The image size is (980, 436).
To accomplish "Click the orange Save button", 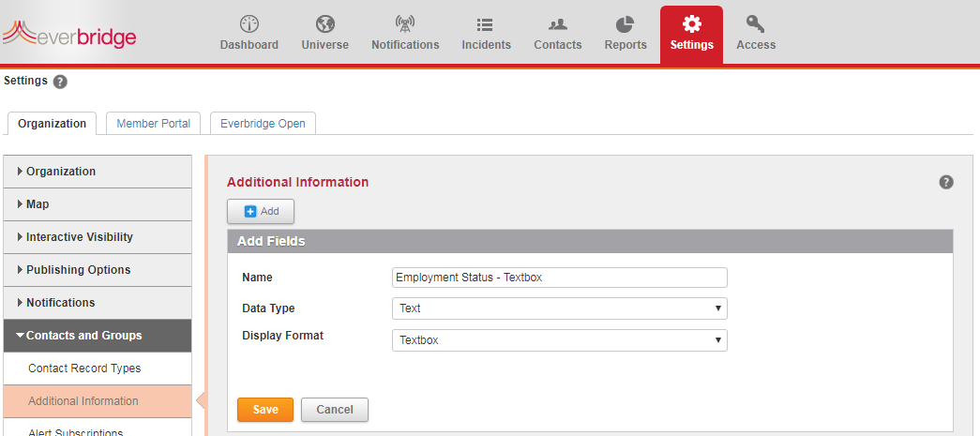I will coord(265,410).
